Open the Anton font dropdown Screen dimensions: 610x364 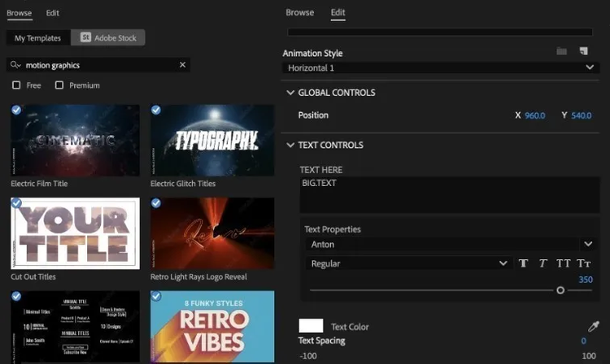coord(451,245)
